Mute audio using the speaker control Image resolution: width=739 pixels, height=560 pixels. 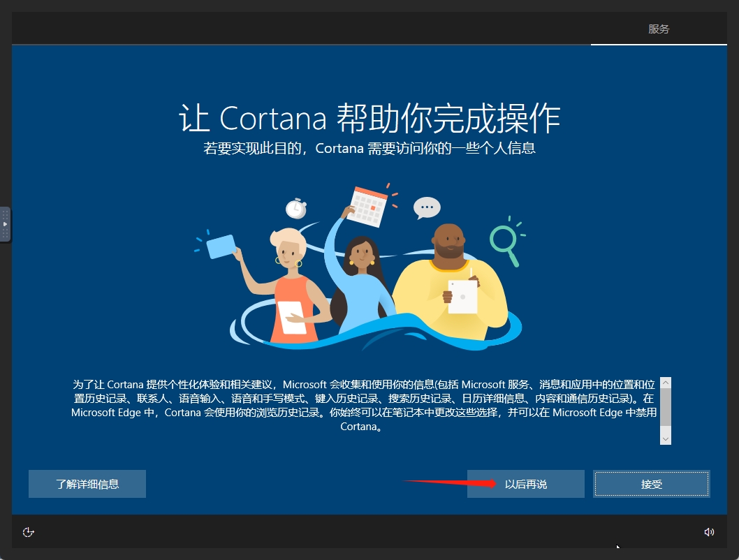710,531
